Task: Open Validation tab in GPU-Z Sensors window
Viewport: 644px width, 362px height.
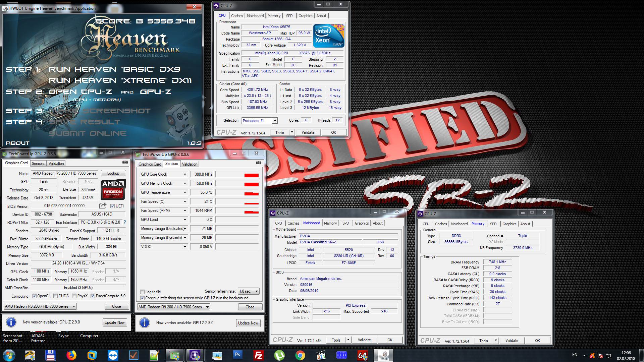Action: 190,164
